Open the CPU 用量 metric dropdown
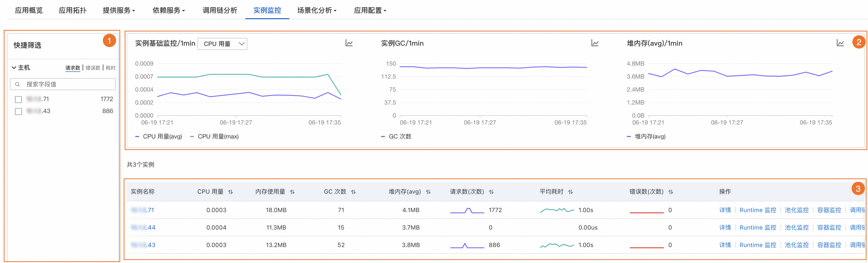The image size is (868, 263). 222,44
